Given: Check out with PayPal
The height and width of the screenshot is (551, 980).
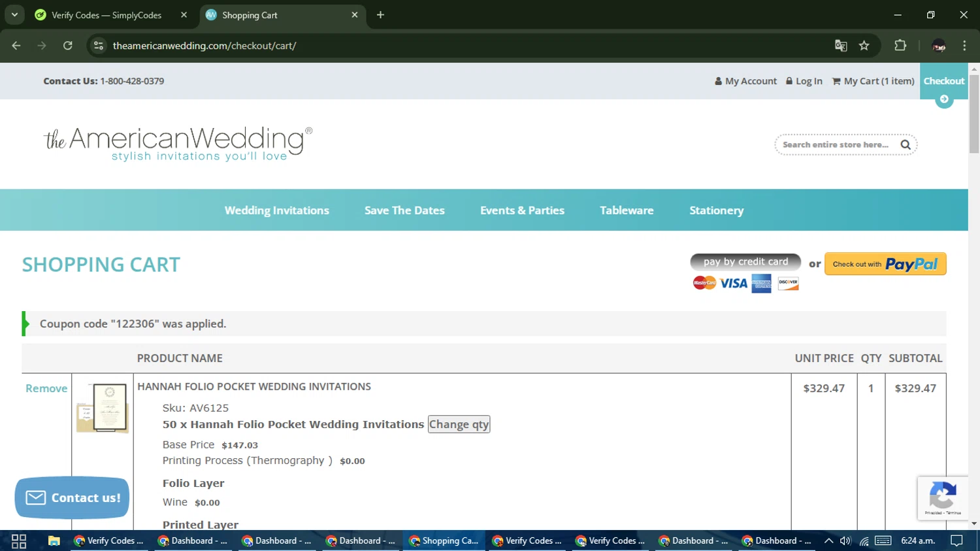Looking at the screenshot, I should click(885, 264).
